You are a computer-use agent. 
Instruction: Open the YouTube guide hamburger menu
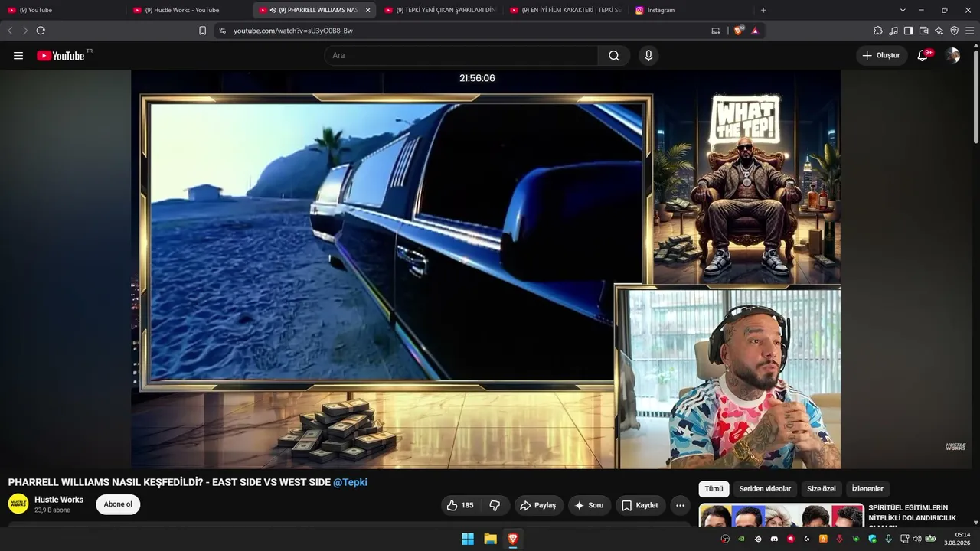18,56
